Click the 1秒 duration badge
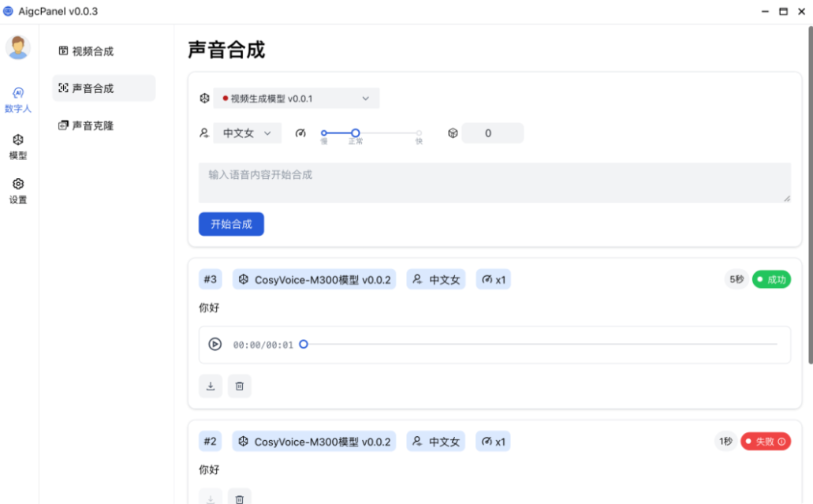The image size is (813, 504). point(725,441)
